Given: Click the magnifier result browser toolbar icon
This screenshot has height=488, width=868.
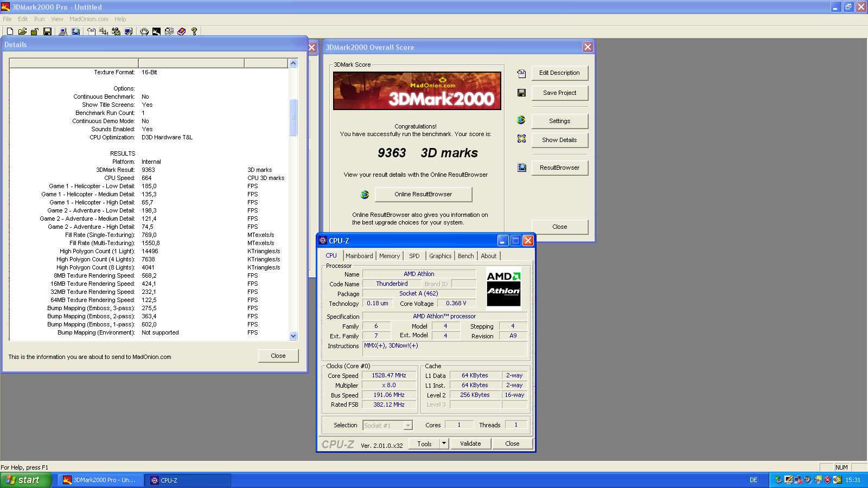Looking at the screenshot, I should pyautogui.click(x=75, y=31).
